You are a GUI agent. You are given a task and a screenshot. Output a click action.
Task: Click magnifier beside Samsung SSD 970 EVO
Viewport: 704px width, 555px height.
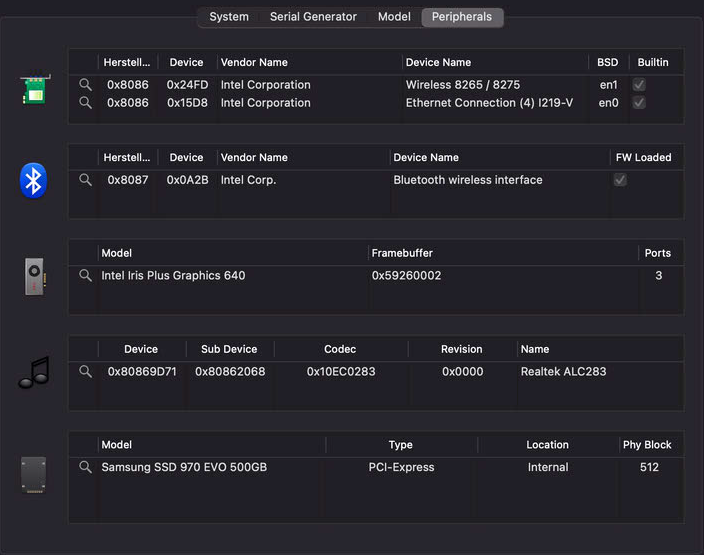coord(85,467)
